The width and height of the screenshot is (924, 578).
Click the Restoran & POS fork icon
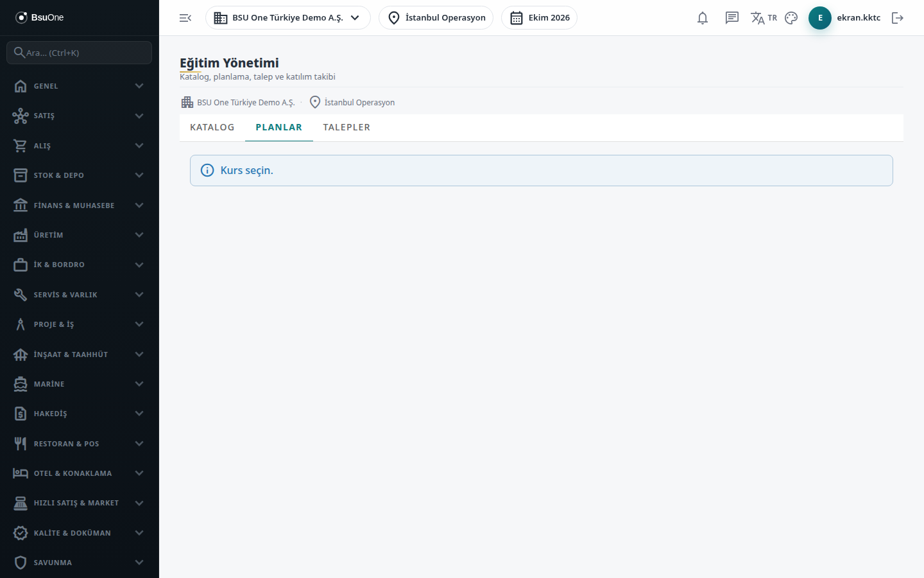point(21,444)
